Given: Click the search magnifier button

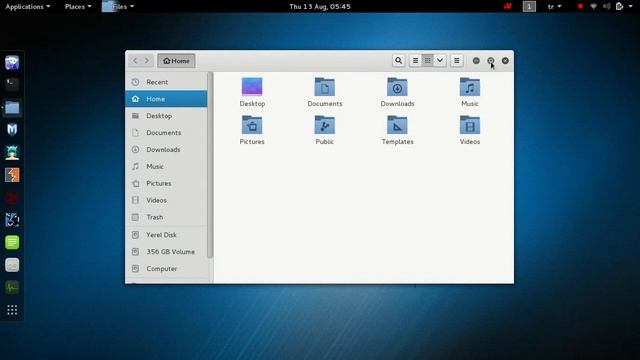Looking at the screenshot, I should pyautogui.click(x=398, y=60).
